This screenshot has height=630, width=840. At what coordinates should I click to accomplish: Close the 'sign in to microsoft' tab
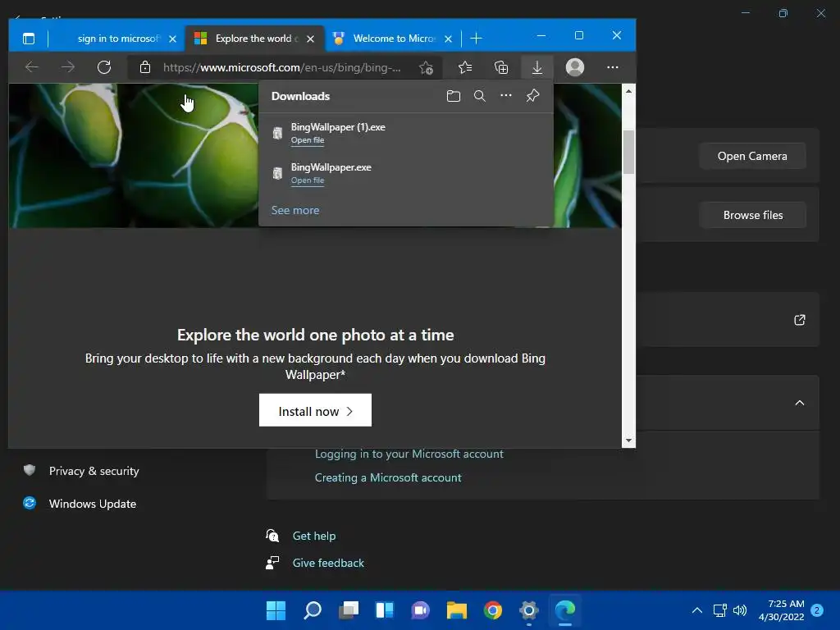click(172, 39)
